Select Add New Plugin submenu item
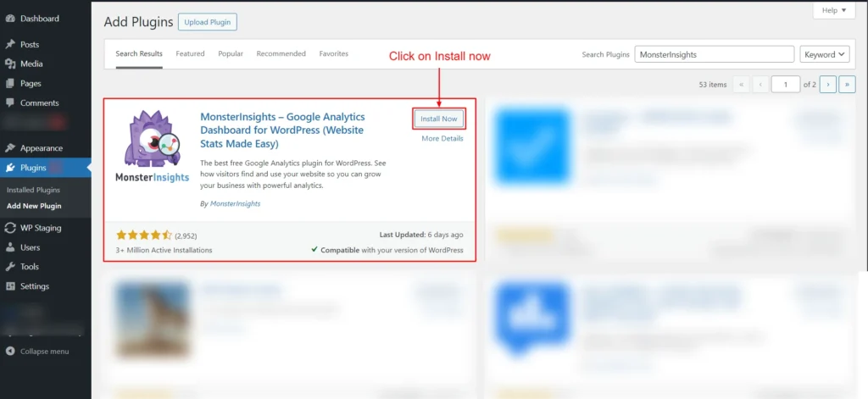 [34, 206]
